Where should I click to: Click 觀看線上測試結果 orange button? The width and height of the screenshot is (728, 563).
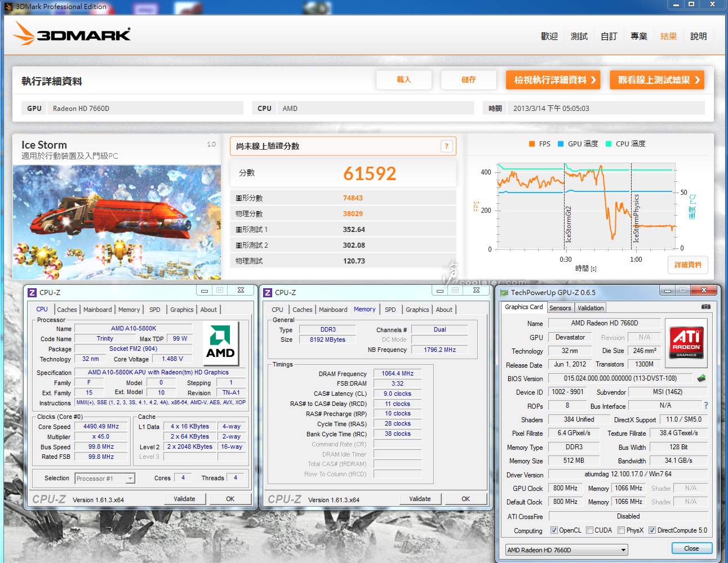657,80
